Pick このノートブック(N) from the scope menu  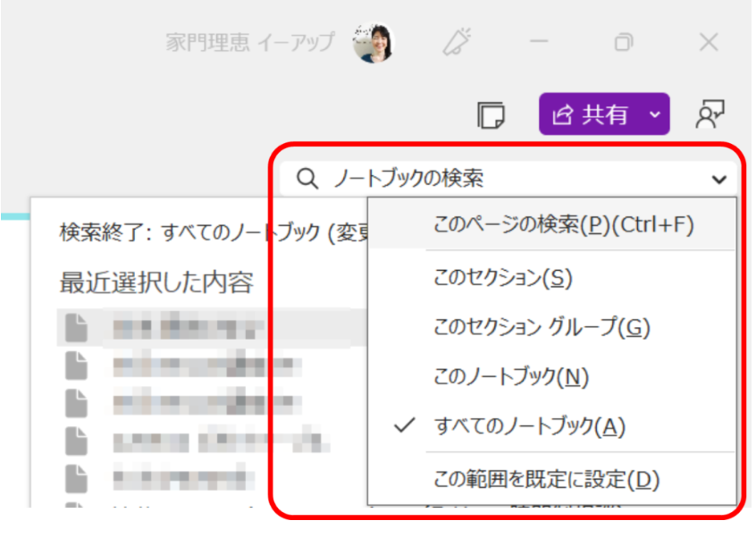[x=511, y=377]
